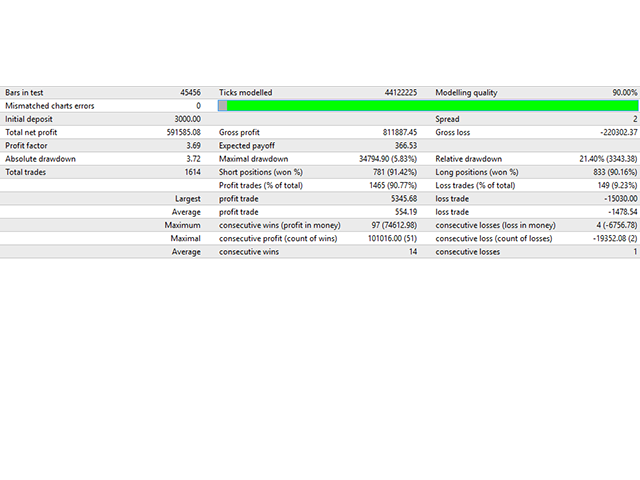Image resolution: width=640 pixels, height=480 pixels.
Task: Select the 'Total trades' label
Action: (x=25, y=172)
